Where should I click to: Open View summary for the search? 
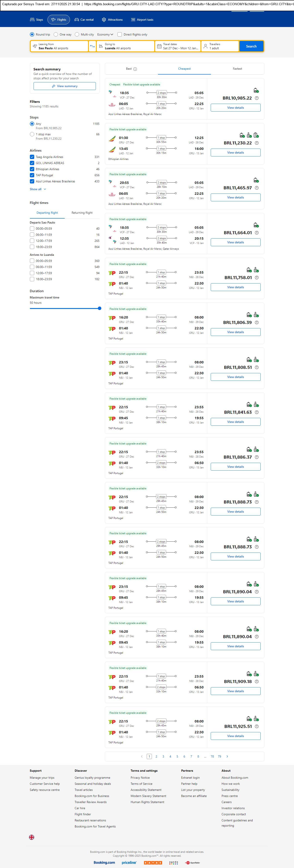[x=64, y=86]
